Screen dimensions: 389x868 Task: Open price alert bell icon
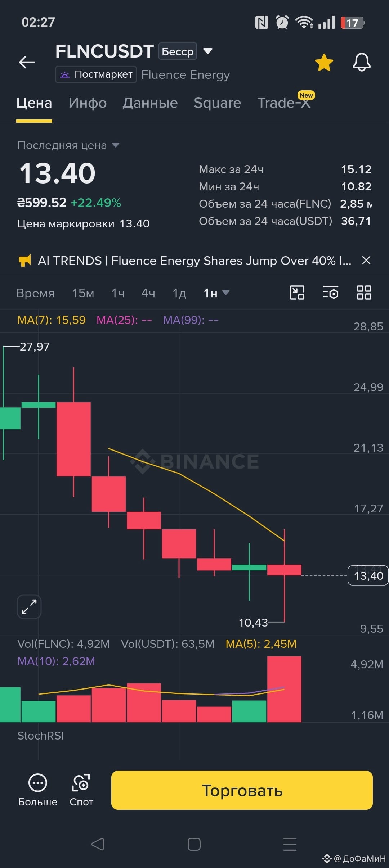362,62
